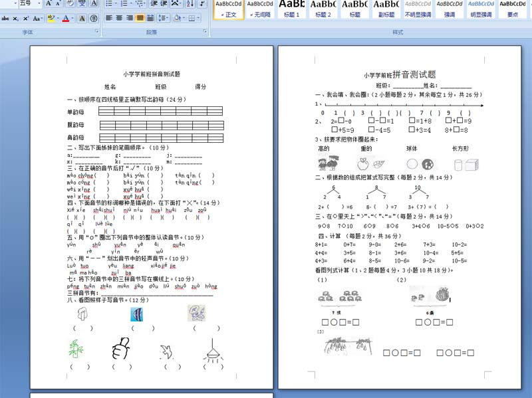Apply the 要点 (Strong) style
This screenshot has width=532, height=398.
pos(513,9)
